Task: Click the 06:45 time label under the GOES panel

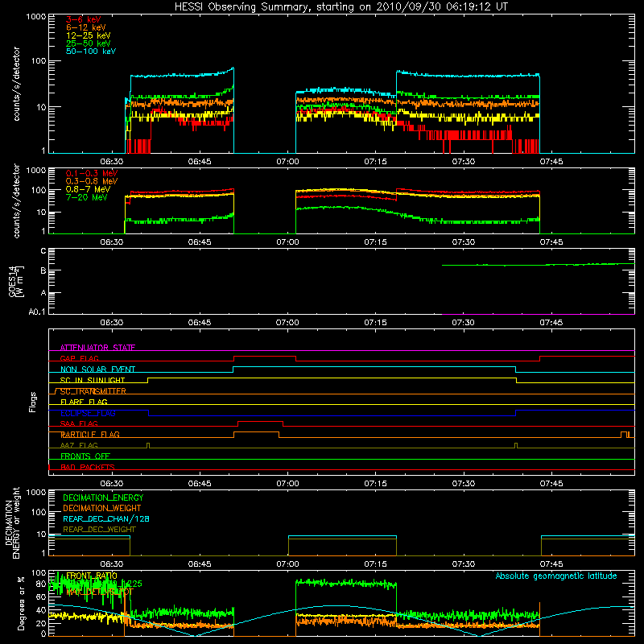Action: (200, 323)
